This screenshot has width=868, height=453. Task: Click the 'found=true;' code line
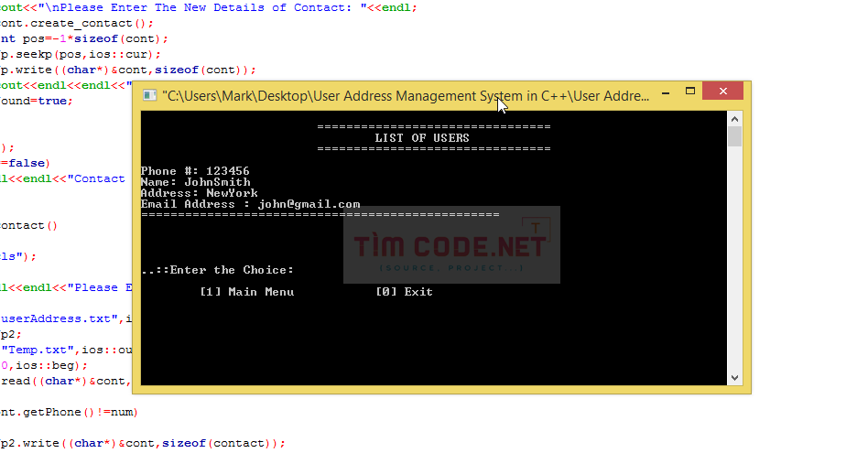pyautogui.click(x=37, y=101)
